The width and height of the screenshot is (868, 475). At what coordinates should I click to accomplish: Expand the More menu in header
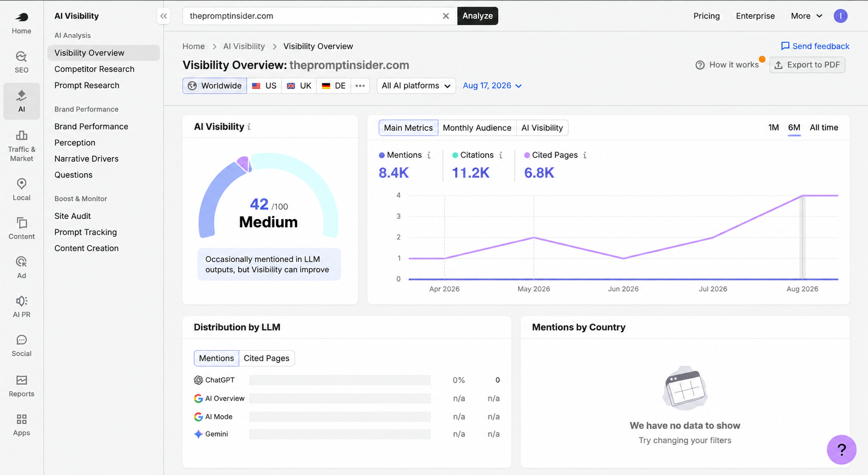pyautogui.click(x=807, y=16)
